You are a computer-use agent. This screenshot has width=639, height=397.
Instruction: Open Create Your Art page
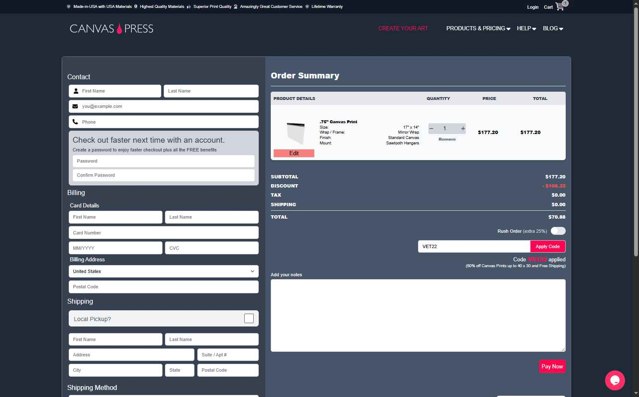[403, 29]
